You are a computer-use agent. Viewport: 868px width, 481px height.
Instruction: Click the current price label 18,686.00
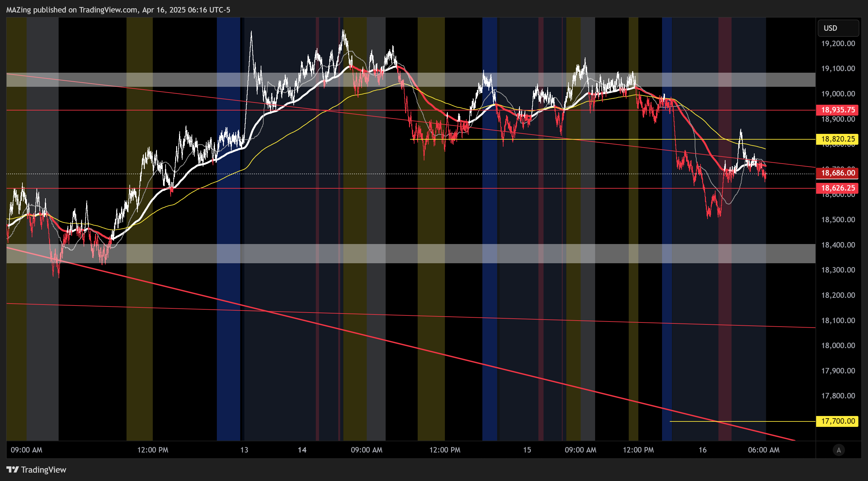[837, 173]
